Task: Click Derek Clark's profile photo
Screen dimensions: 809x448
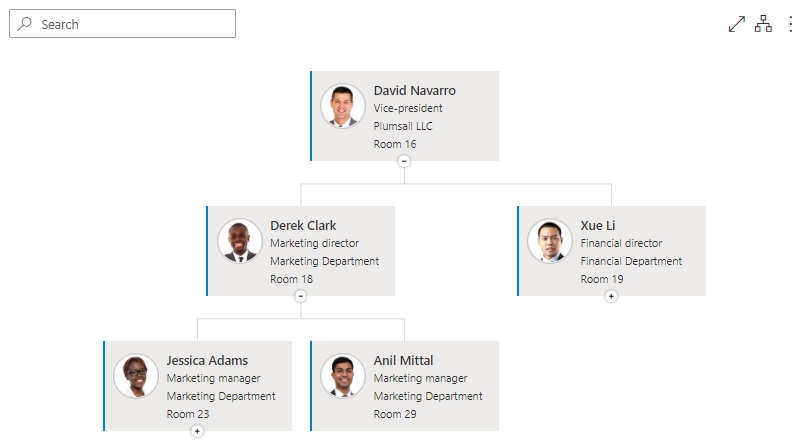Action: [239, 241]
